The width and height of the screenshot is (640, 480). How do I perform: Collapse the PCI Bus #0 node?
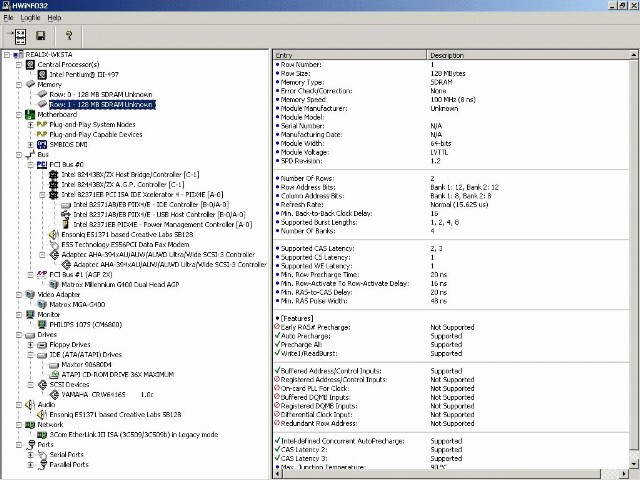[x=31, y=164]
